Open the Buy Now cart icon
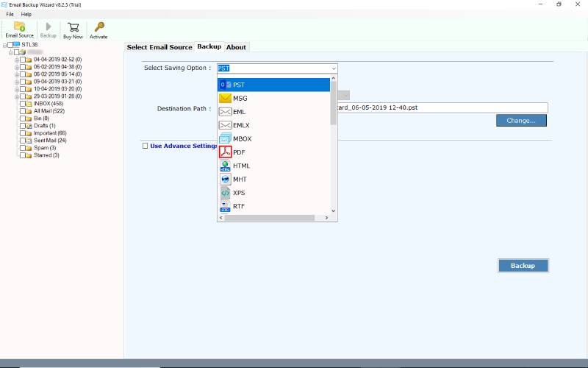Screen dimensions: 588x368 point(73,27)
